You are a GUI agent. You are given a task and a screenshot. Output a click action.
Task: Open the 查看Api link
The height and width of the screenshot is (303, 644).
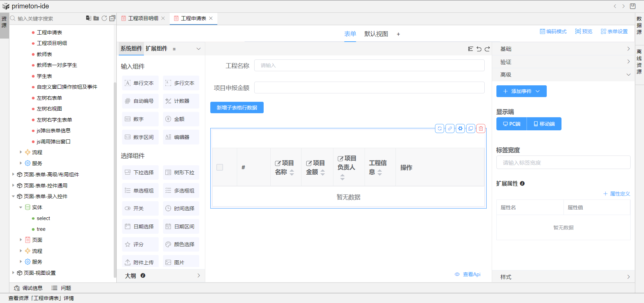tap(471, 274)
